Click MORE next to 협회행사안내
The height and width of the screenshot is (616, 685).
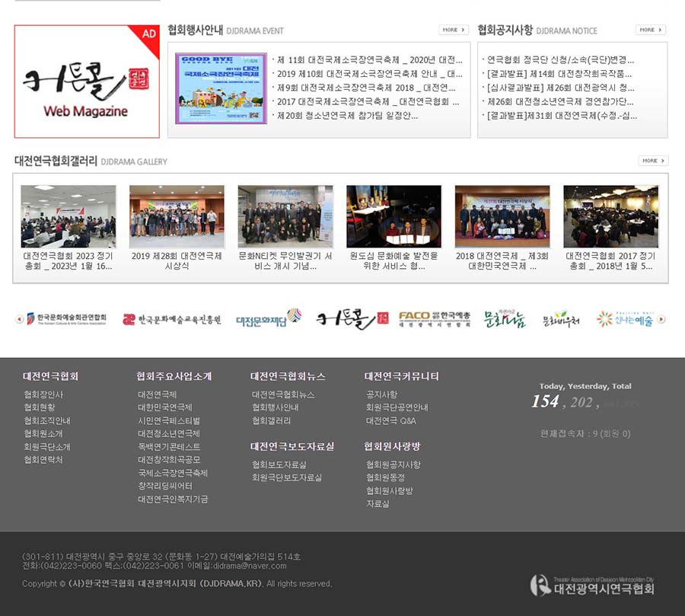454,30
